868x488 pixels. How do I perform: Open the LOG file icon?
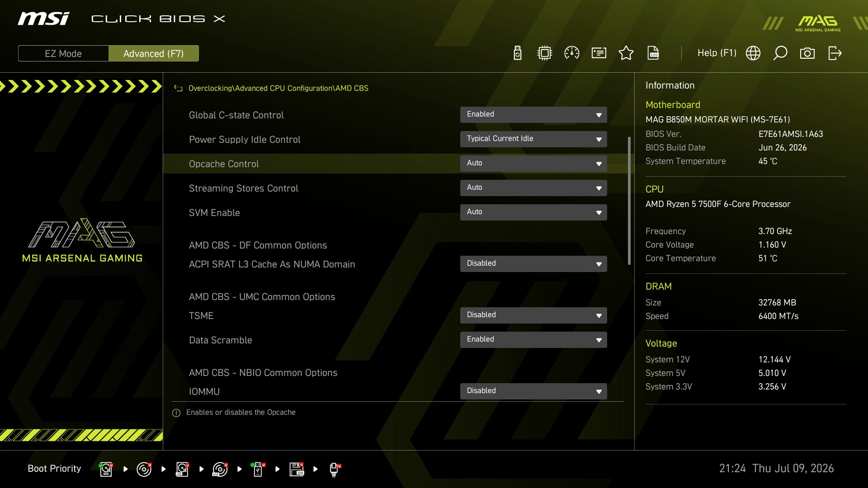point(653,53)
